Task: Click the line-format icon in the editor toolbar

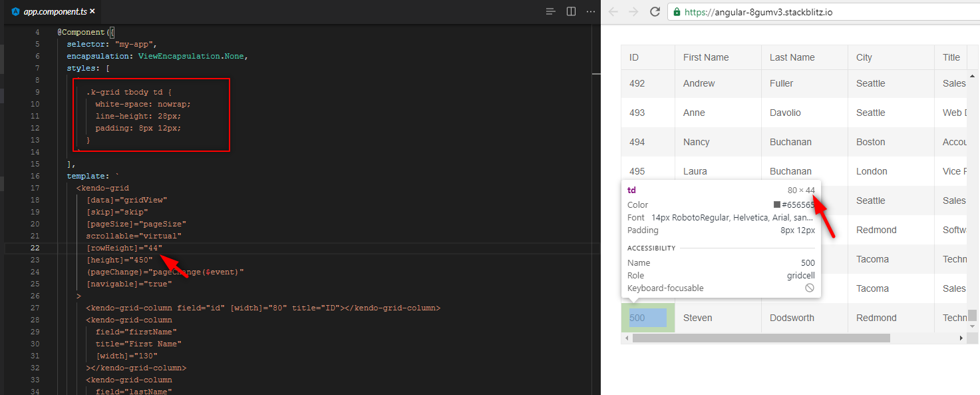Action: 550,11
